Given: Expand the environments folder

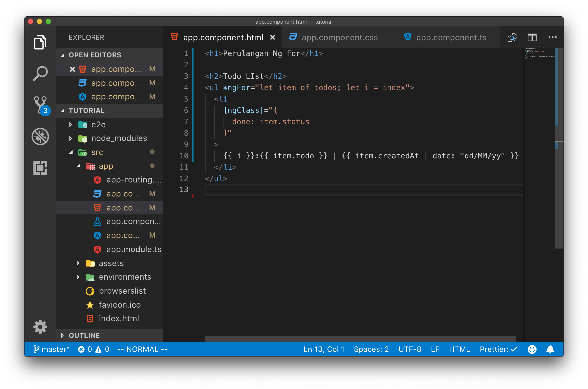Looking at the screenshot, I should [110, 277].
